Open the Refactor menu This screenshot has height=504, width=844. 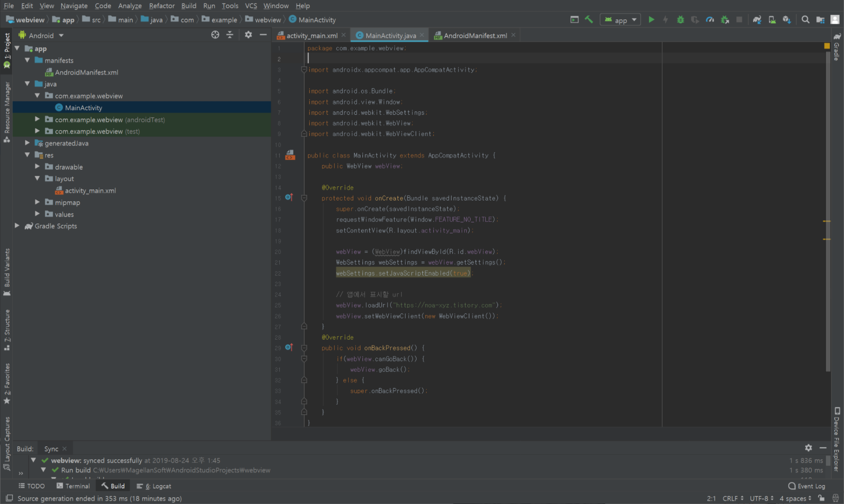click(x=162, y=5)
